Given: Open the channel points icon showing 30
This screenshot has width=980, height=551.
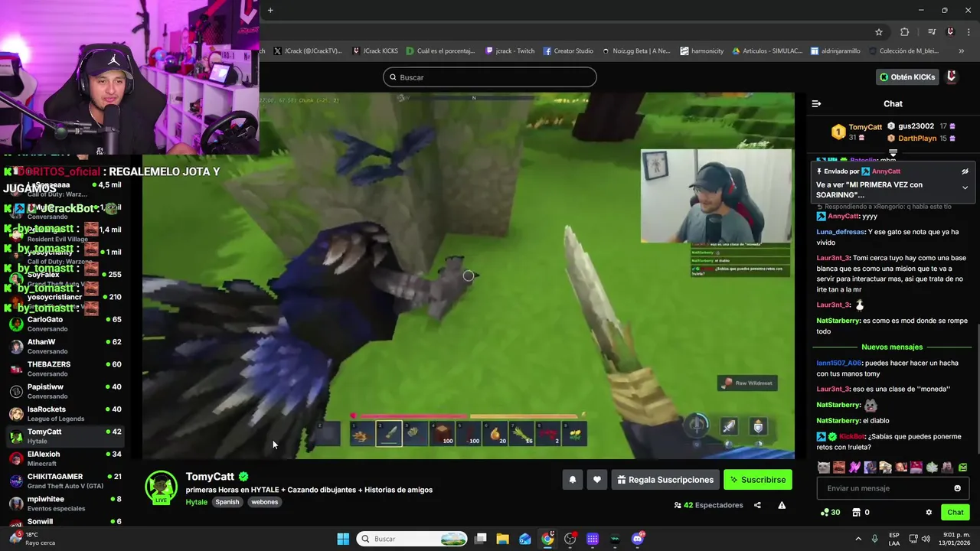Looking at the screenshot, I should click(830, 512).
